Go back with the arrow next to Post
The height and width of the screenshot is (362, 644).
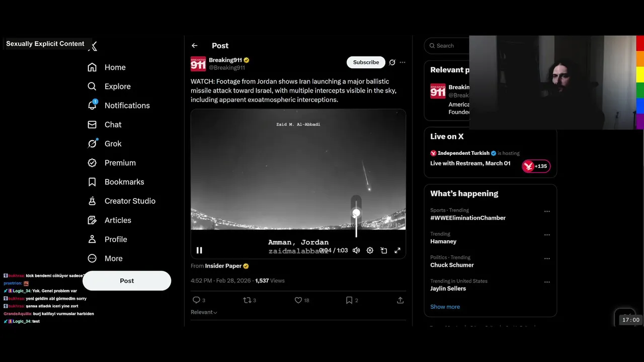(x=195, y=46)
